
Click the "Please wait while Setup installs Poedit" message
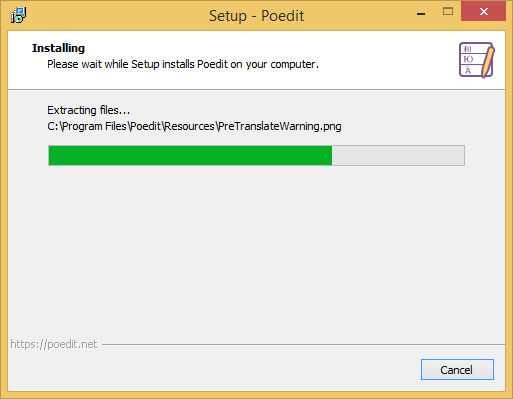pos(183,64)
